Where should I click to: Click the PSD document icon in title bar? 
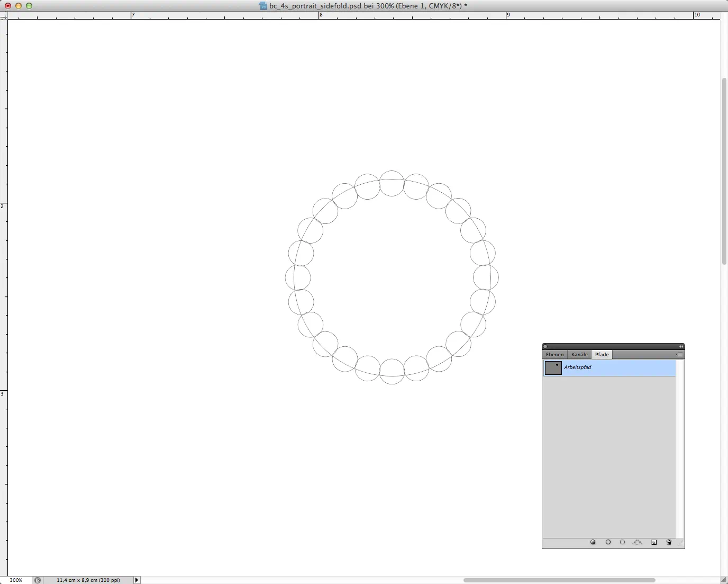(x=263, y=6)
